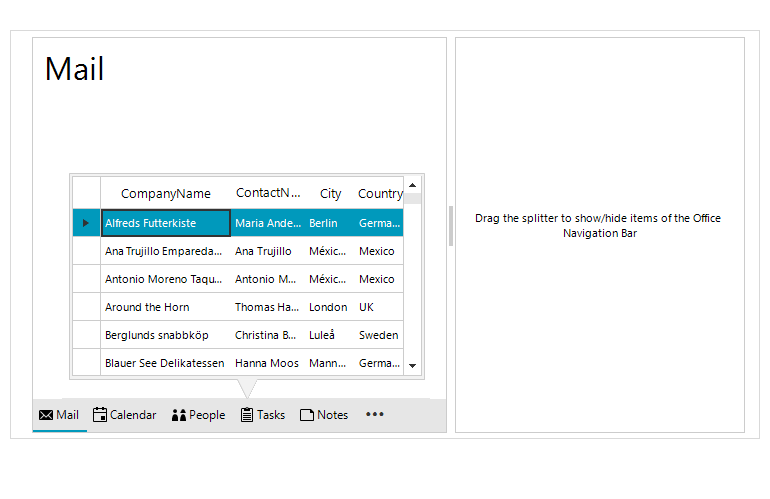The image size is (770, 499).
Task: Click Méxic... city in Ana Trujillo row
Action: pos(330,251)
